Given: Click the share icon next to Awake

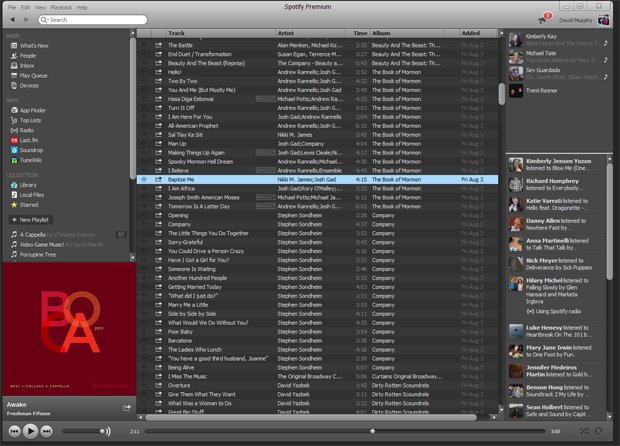Looking at the screenshot, I should [127, 408].
